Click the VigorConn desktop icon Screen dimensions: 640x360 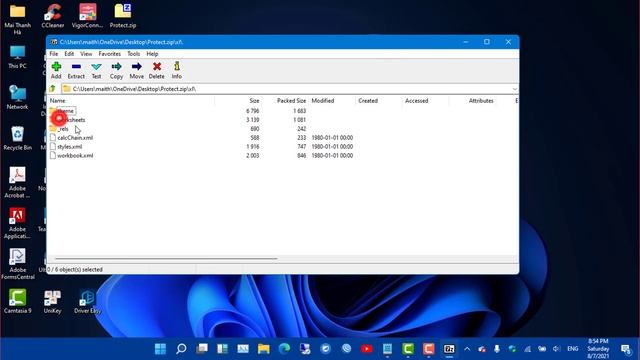(87, 16)
